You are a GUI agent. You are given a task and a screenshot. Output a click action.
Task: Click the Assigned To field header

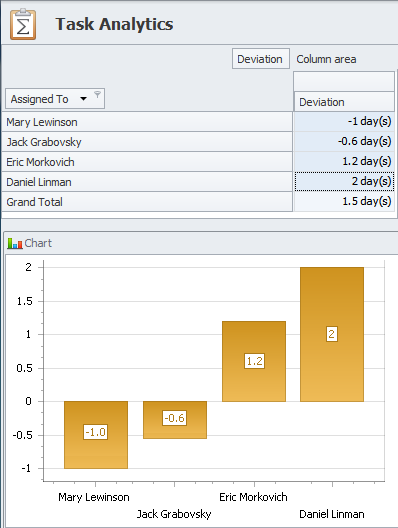tap(55, 99)
